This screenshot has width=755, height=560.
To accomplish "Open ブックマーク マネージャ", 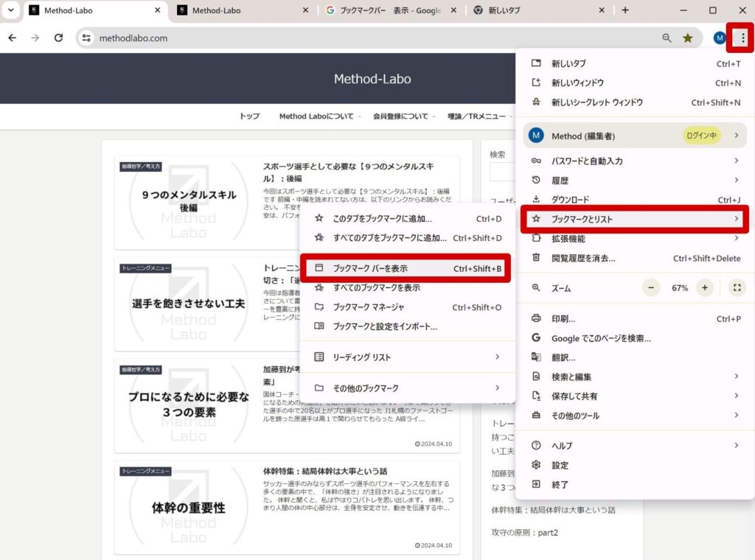I will (x=407, y=307).
